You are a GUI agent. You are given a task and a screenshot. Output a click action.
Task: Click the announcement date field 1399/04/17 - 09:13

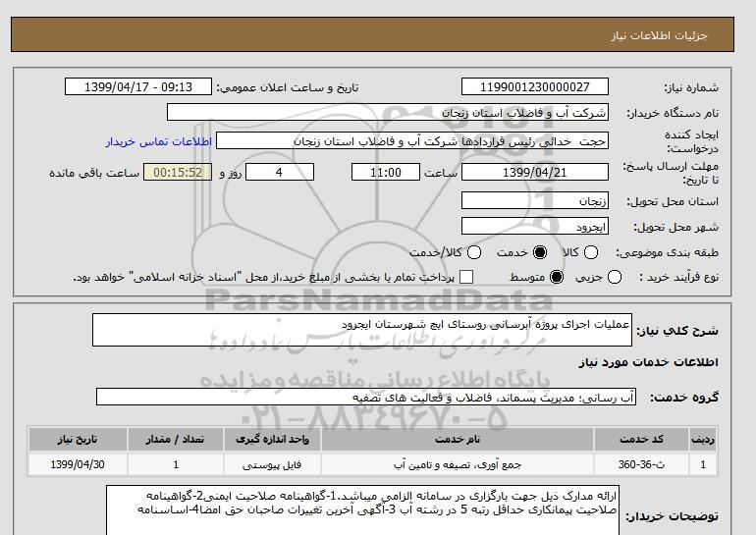coord(138,86)
